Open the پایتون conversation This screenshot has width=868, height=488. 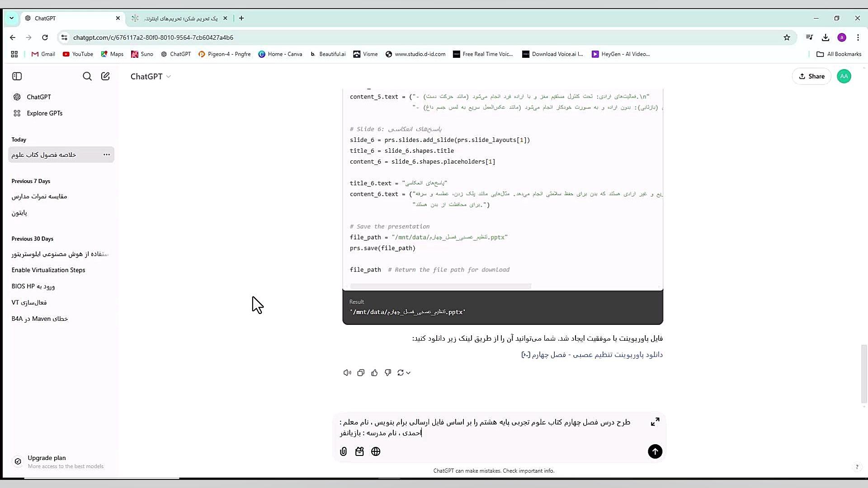[19, 212]
